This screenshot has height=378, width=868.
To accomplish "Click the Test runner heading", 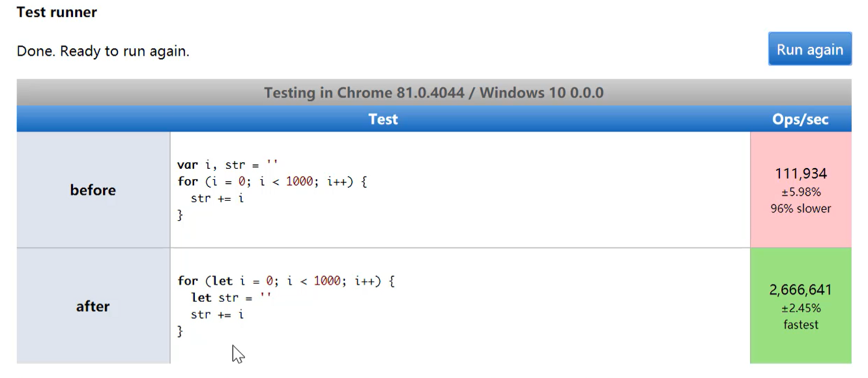I will click(x=57, y=12).
